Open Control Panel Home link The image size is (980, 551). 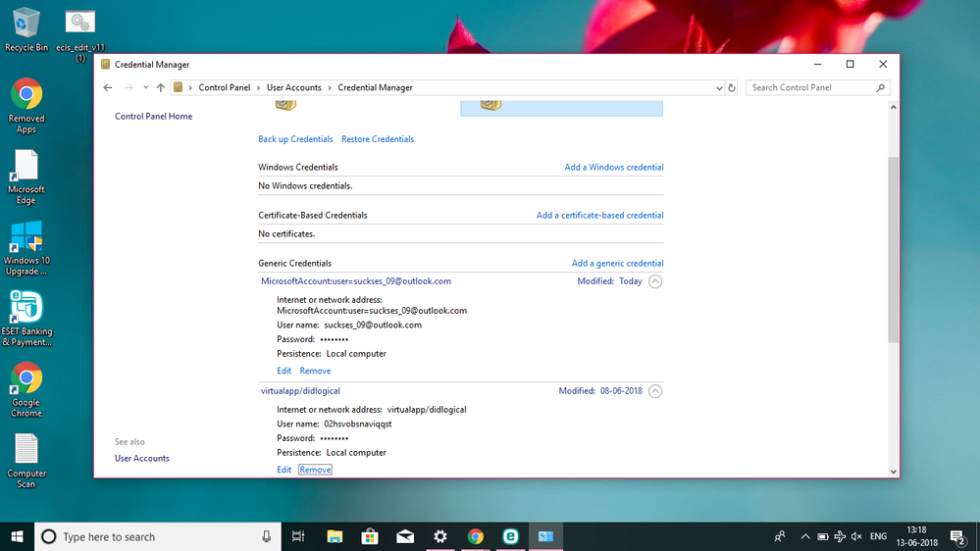[153, 117]
